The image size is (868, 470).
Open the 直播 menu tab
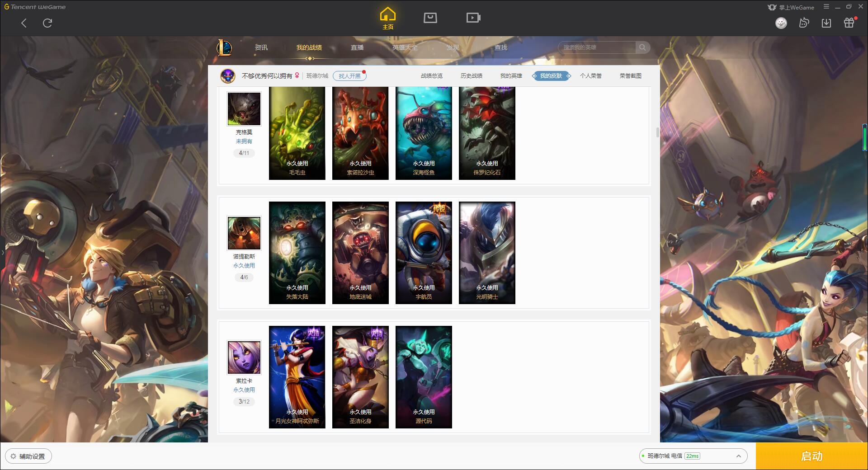[x=357, y=47]
